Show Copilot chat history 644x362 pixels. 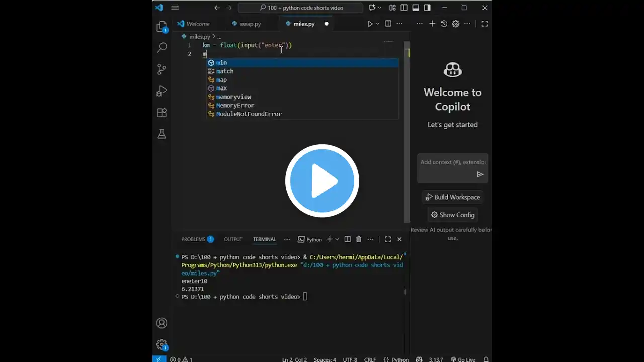click(444, 24)
